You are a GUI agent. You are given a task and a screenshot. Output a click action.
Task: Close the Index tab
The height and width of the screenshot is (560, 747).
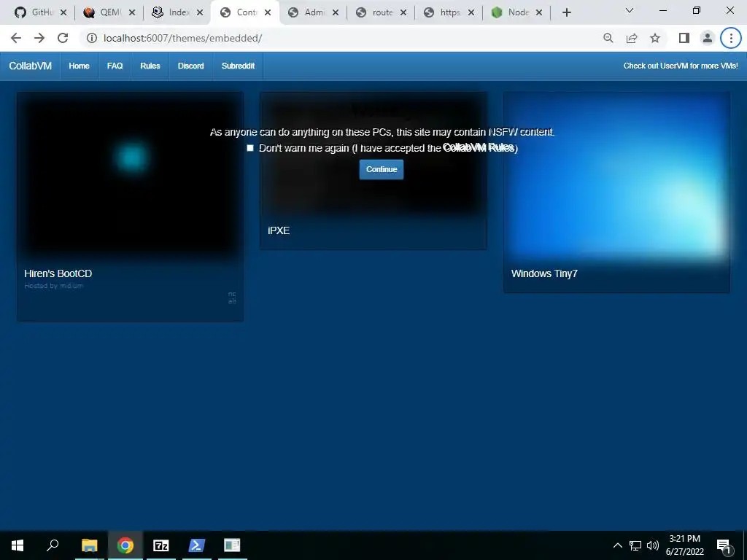pyautogui.click(x=200, y=13)
